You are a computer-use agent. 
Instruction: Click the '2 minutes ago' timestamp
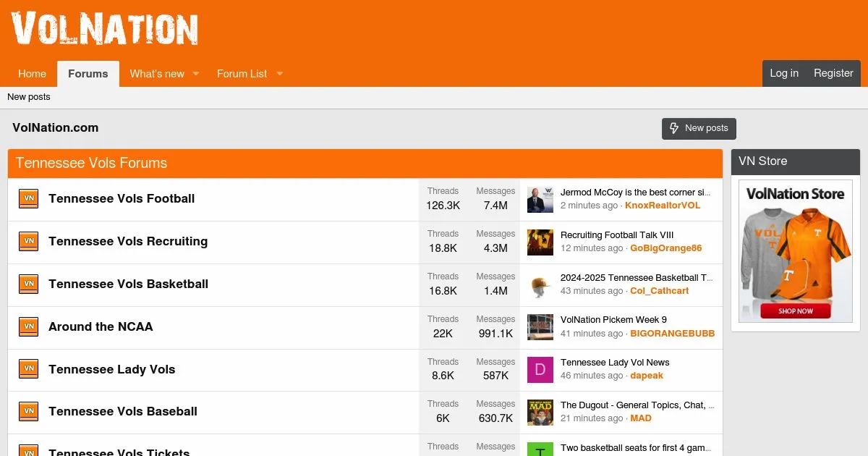[x=589, y=206]
